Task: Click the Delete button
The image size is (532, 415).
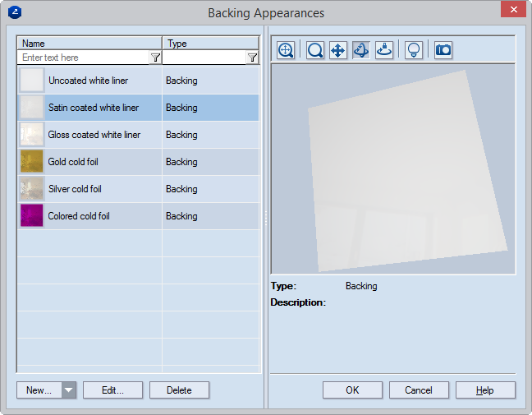Action: [179, 390]
